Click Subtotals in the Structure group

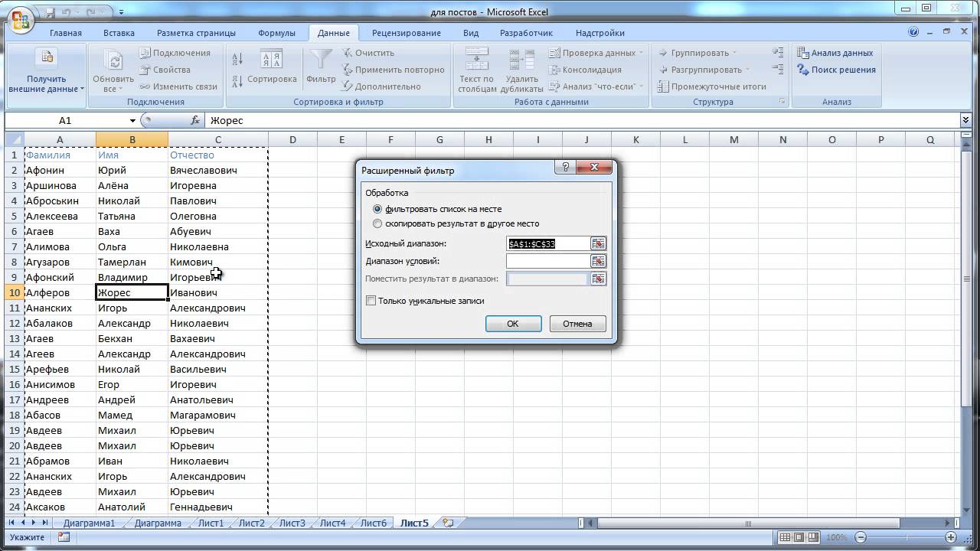[x=711, y=86]
